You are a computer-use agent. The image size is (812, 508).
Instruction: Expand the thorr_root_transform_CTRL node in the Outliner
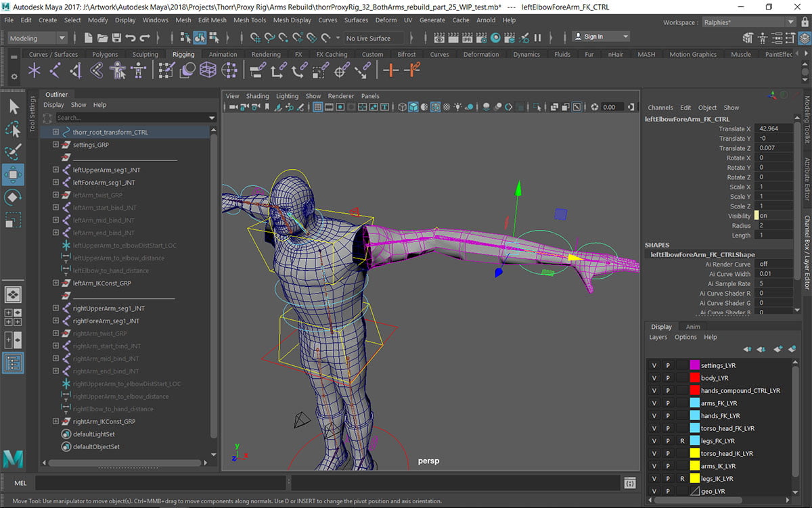55,132
